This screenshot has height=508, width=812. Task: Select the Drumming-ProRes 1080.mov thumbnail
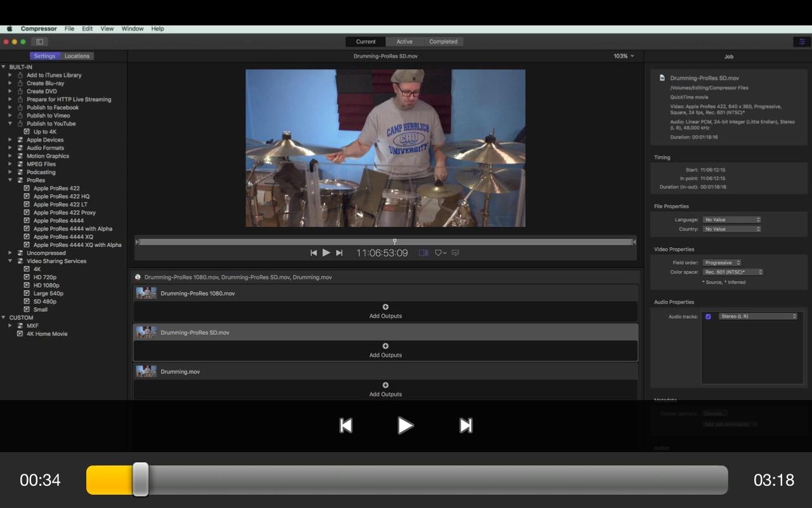tap(147, 293)
